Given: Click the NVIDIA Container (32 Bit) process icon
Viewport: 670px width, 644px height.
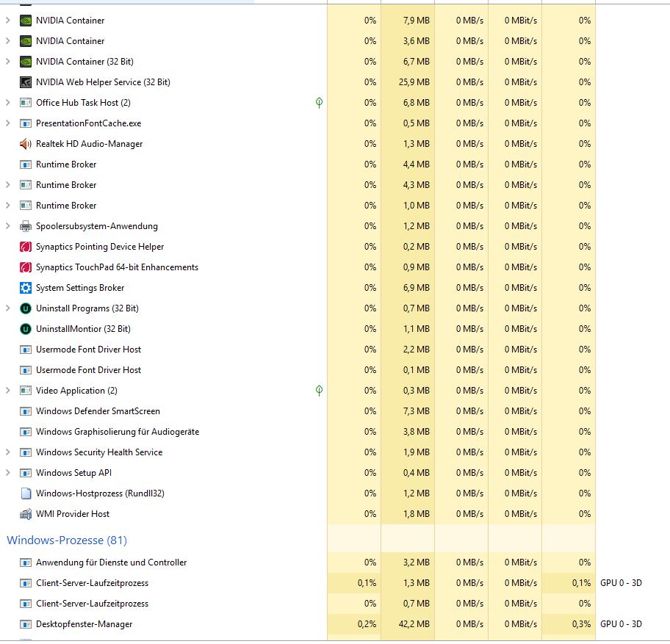Looking at the screenshot, I should point(26,62).
